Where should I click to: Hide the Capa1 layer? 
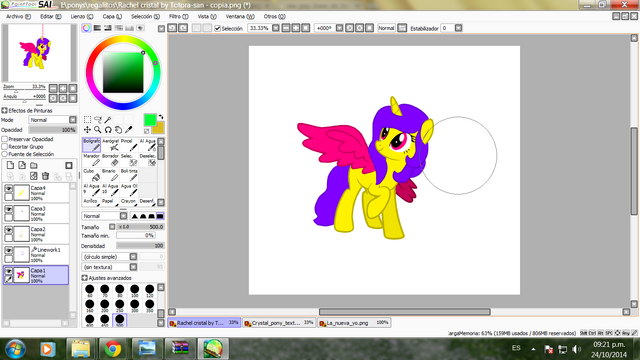[8, 271]
